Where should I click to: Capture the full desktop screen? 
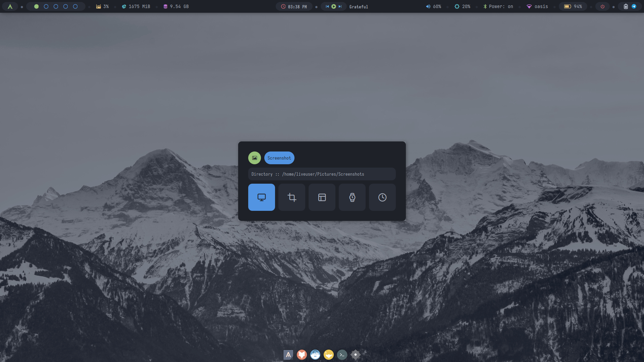[261, 197]
